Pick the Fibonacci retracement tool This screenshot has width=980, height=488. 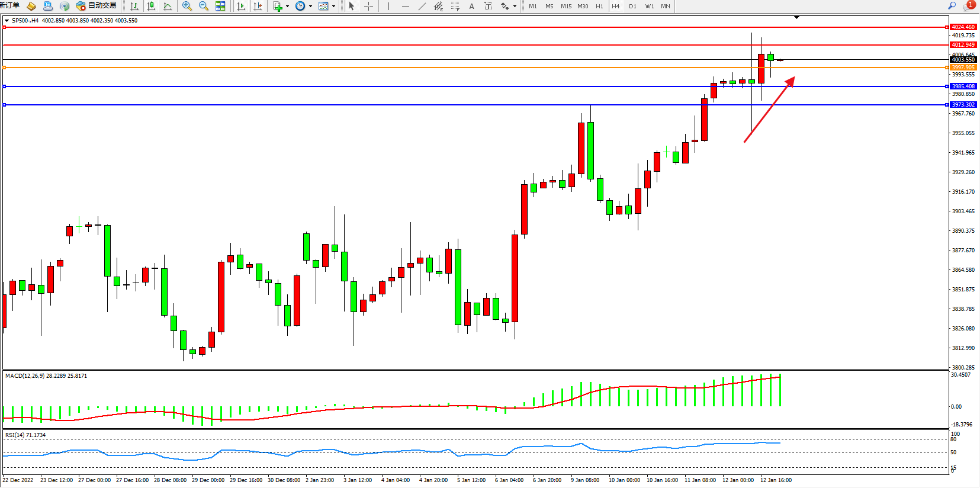(x=455, y=6)
